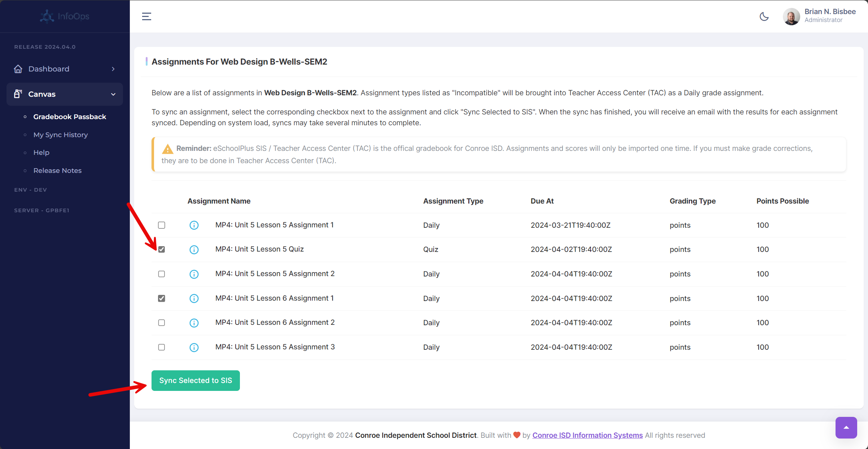Show info for MP4: Unit 5 Lesson 5 Assignment 3
Viewport: 868px width, 449px height.
pyautogui.click(x=194, y=347)
